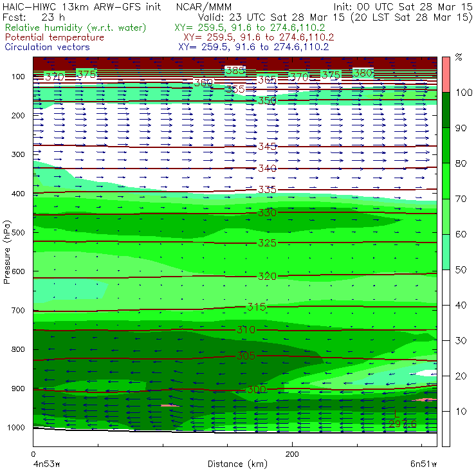Click the 70–80% bright green colorbar segment
Screen dimensions: 476x476
tap(446, 181)
